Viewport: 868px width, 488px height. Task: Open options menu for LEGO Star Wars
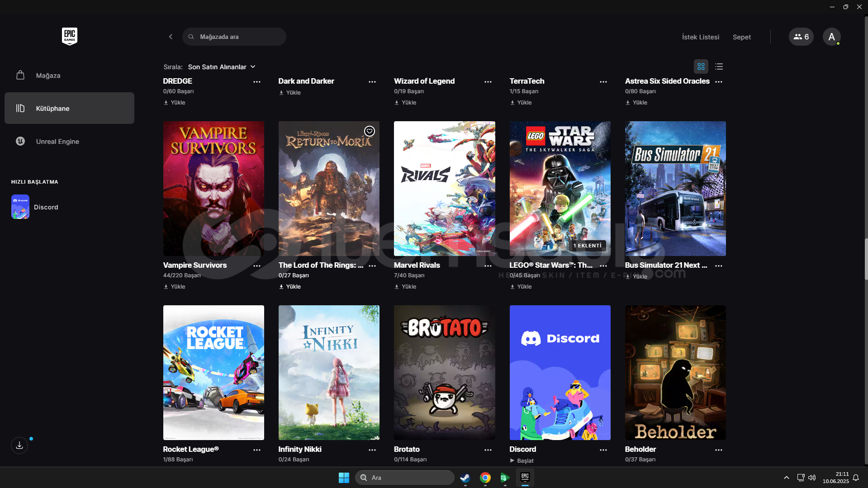[603, 266]
